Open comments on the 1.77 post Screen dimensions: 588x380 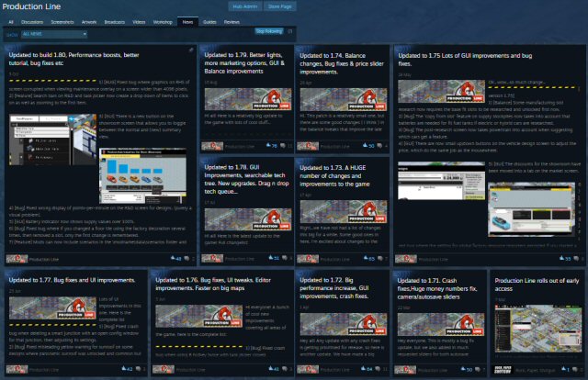pyautogui.click(x=138, y=369)
